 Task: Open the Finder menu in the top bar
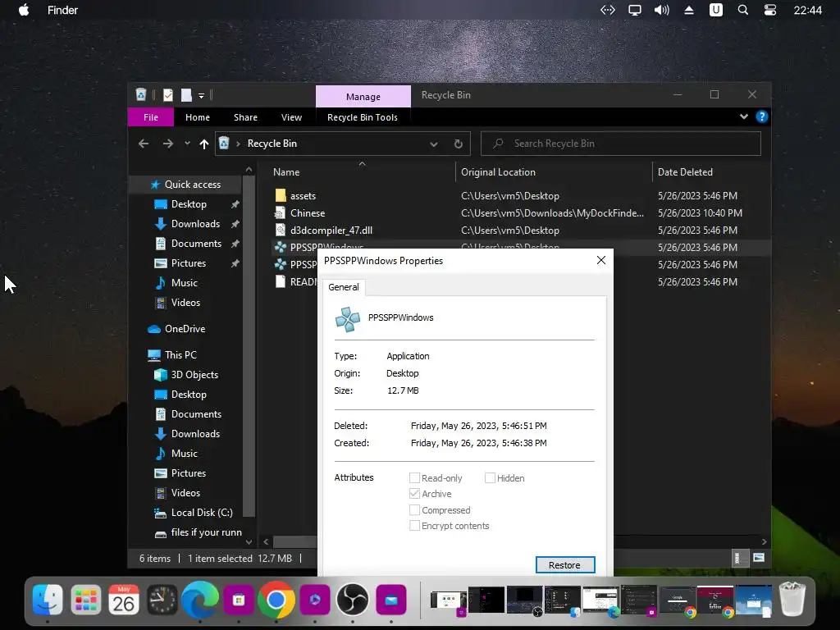pyautogui.click(x=62, y=10)
